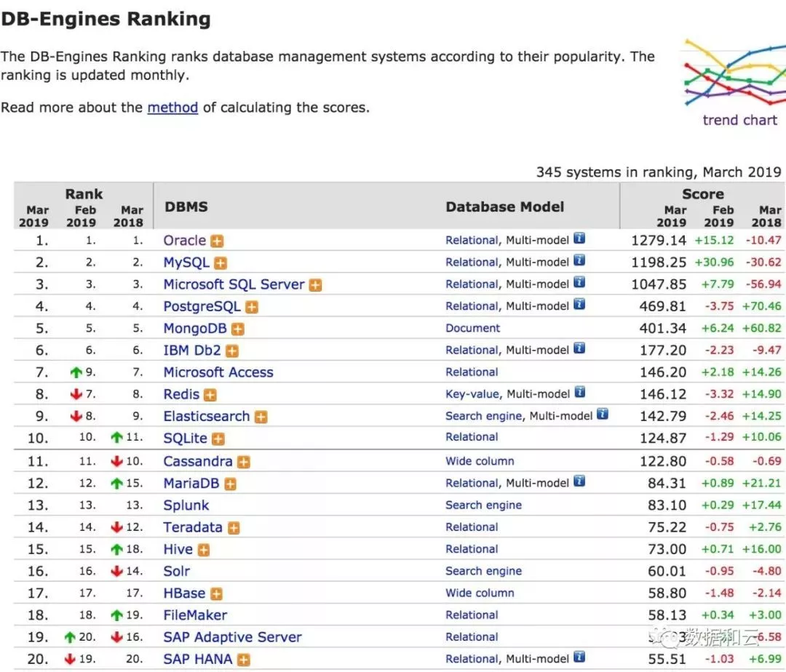Click the PostgreSQL score 469.81
Screen dimensions: 786x672
[x=663, y=307]
